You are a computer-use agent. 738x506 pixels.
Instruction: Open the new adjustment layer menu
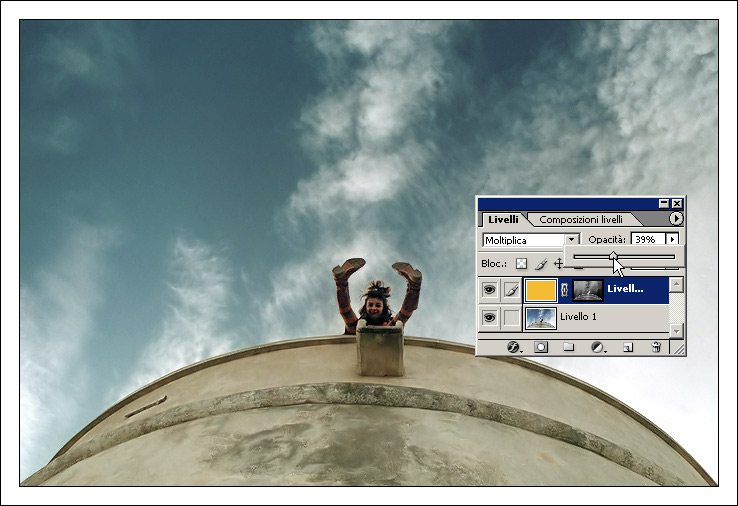(x=598, y=347)
